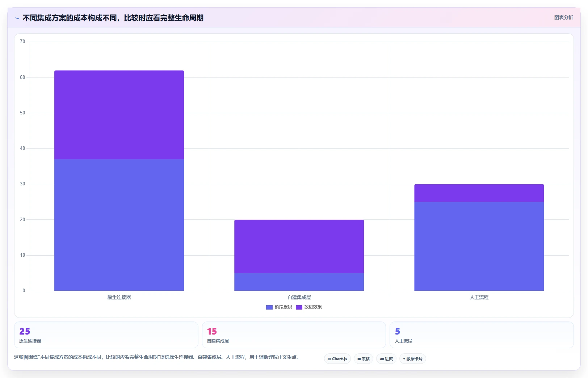Click the chart icon beside the title
This screenshot has height=378, width=588.
pos(17,18)
